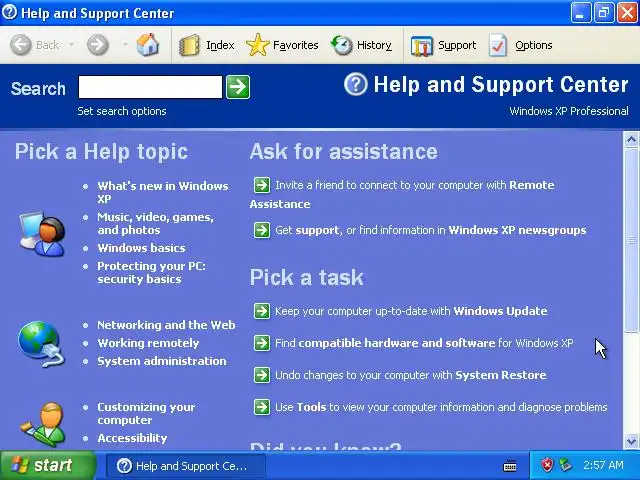Open Music, video, games, and photos topic

[155, 223]
